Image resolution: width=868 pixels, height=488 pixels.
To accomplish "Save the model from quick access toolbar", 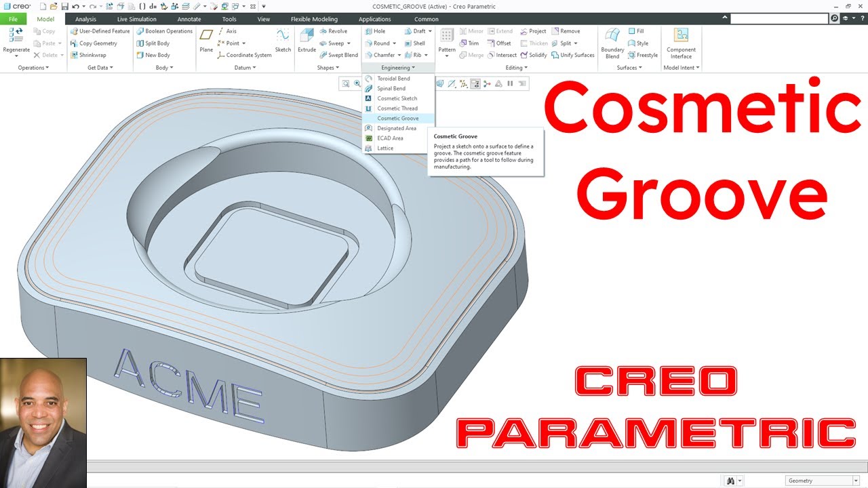I will 64,6.
